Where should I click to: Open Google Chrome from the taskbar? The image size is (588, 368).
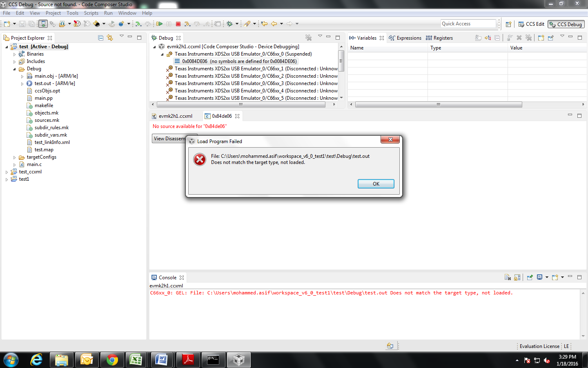pos(112,360)
